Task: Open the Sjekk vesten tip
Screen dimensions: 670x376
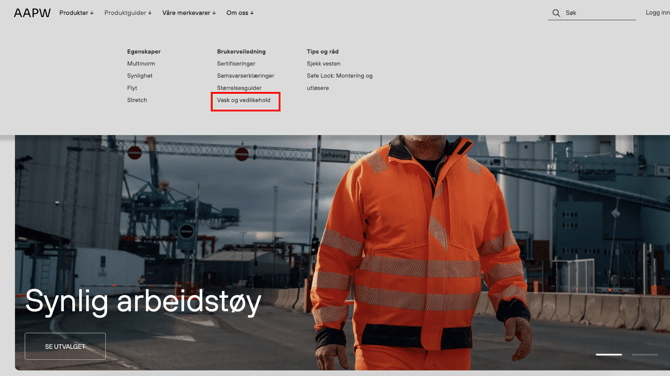Action: click(x=323, y=64)
